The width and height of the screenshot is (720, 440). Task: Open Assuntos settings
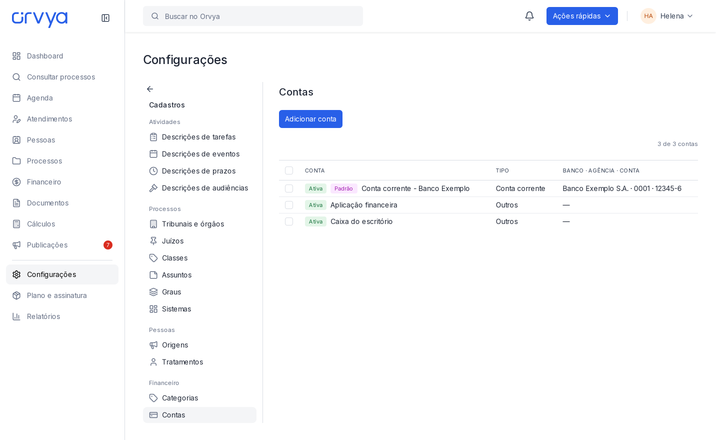point(199,275)
